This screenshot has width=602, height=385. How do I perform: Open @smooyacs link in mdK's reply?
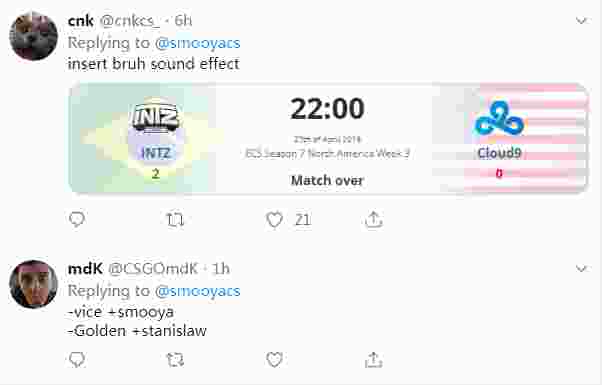pyautogui.click(x=198, y=291)
